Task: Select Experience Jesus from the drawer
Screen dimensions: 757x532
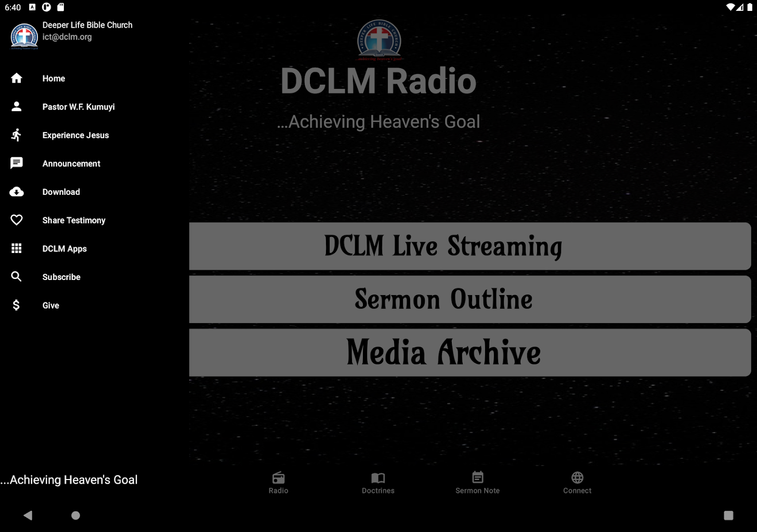Action: tap(95, 135)
